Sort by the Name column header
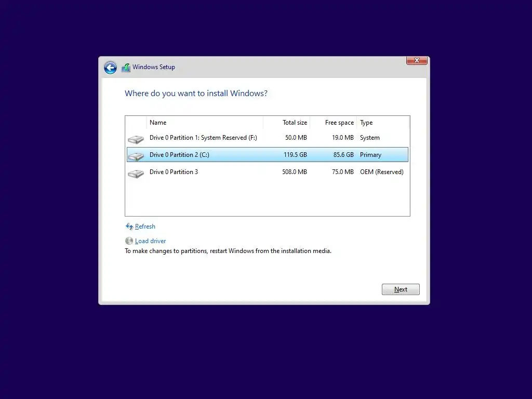 [x=205, y=123]
